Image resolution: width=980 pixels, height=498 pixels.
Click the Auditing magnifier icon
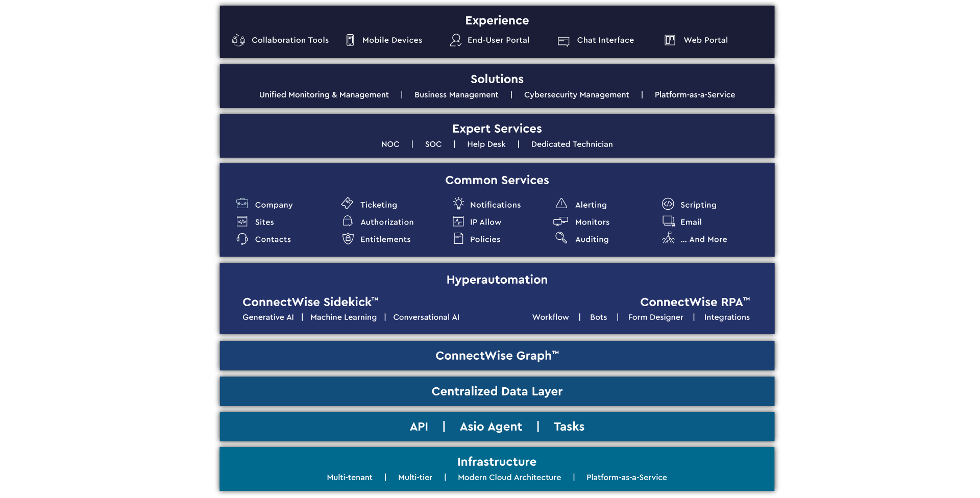click(x=561, y=238)
